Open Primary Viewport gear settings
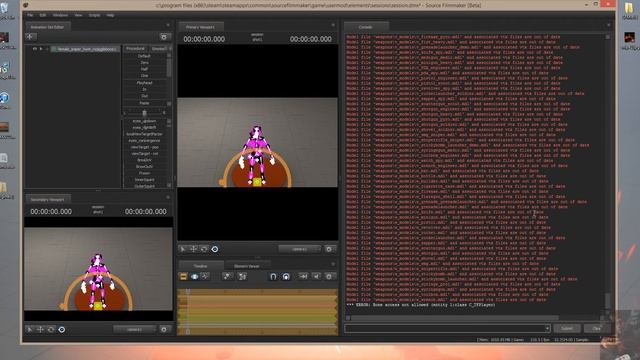640x360 pixels. click(x=329, y=249)
